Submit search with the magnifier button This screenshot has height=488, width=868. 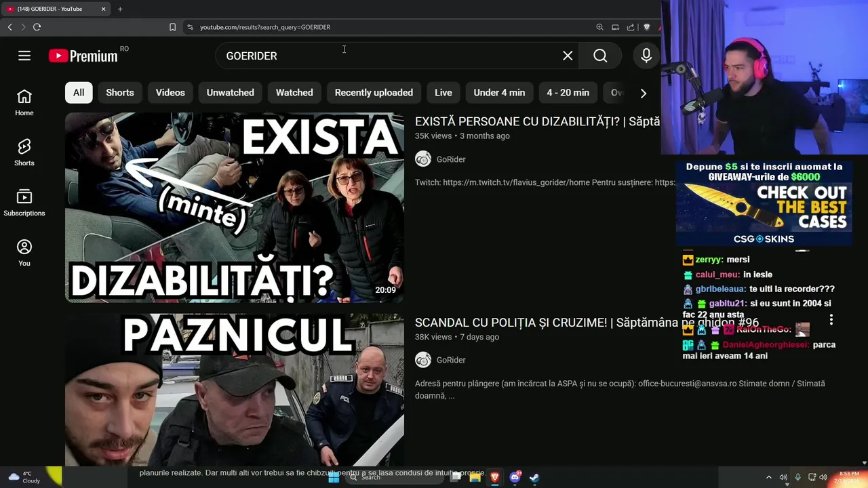(600, 56)
